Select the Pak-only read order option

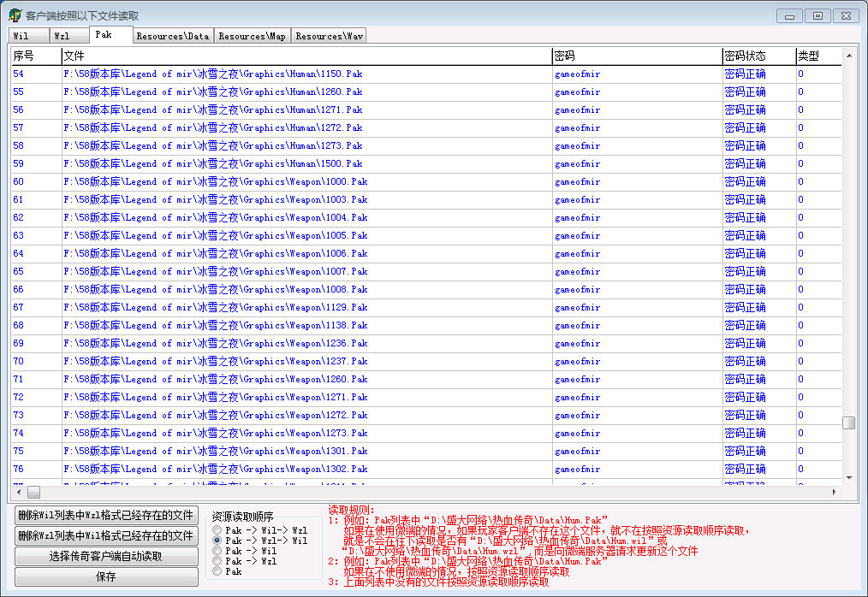tap(217, 571)
